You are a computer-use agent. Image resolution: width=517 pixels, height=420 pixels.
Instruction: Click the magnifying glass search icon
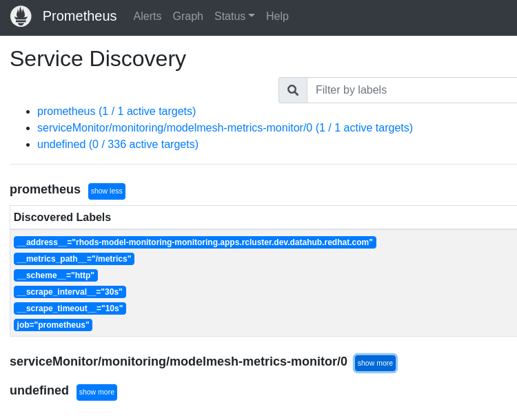(293, 90)
